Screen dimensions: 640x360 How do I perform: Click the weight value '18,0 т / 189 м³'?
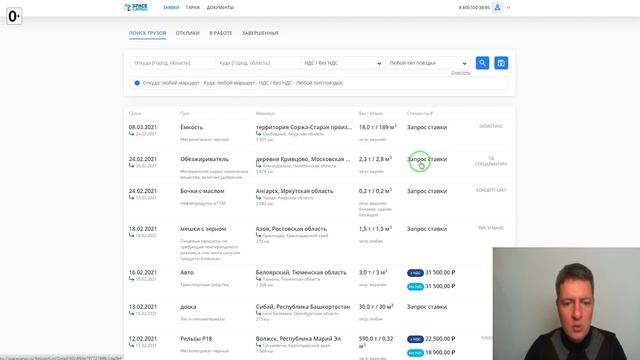tap(378, 127)
